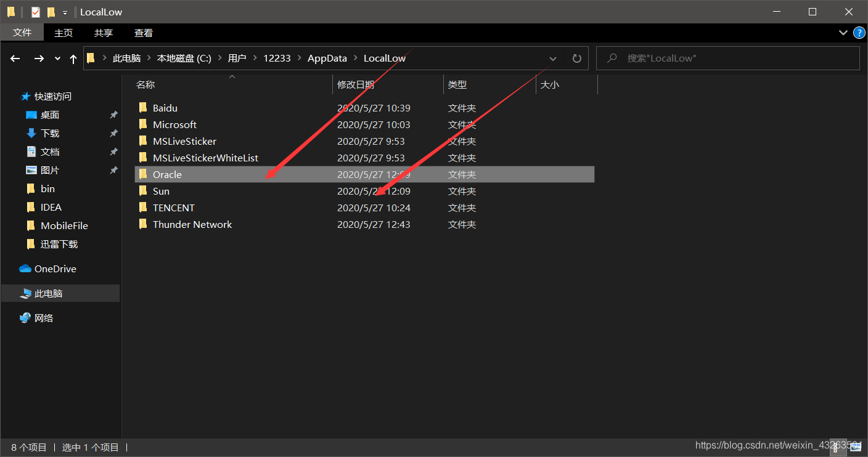Click AppData in the address breadcrumb
Image resolution: width=868 pixels, height=457 pixels.
327,59
